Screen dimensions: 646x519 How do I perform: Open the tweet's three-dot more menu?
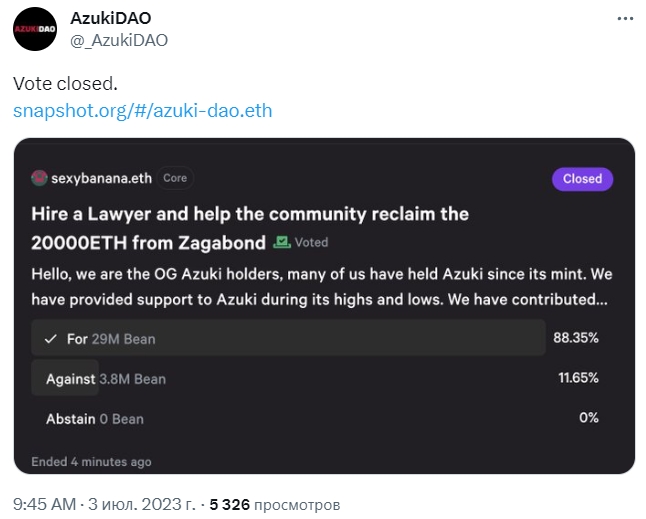tap(624, 19)
